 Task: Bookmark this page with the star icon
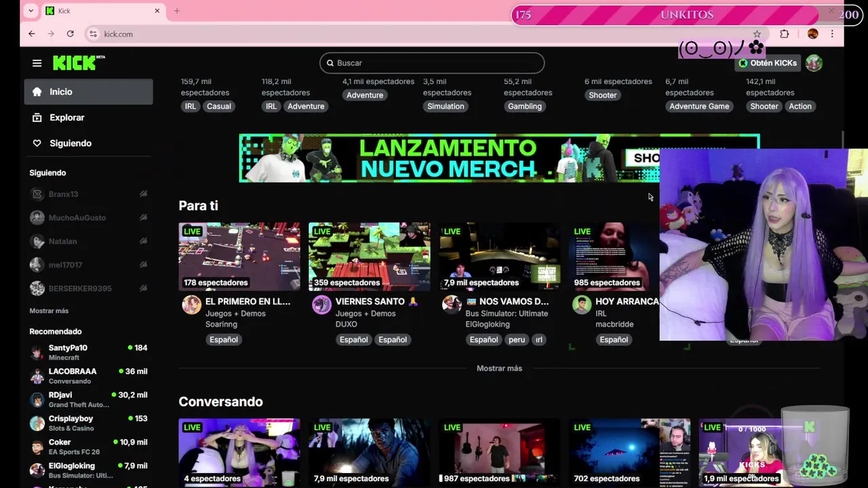pos(757,34)
